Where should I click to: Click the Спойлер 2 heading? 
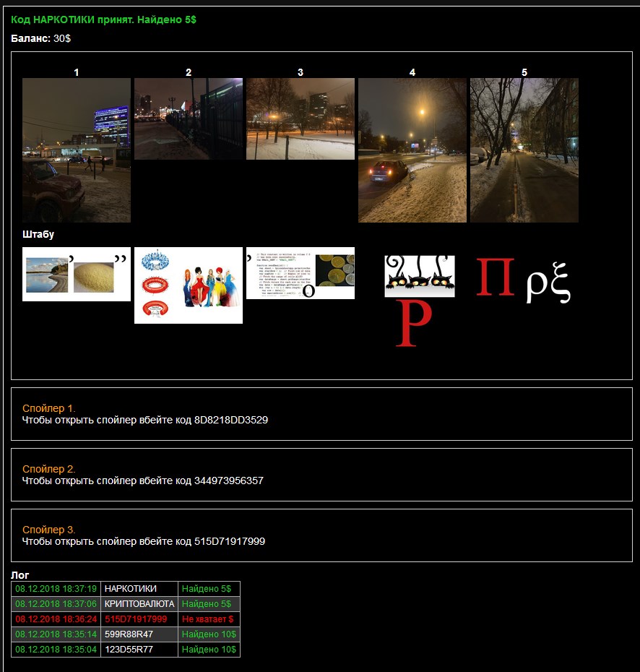(x=49, y=469)
